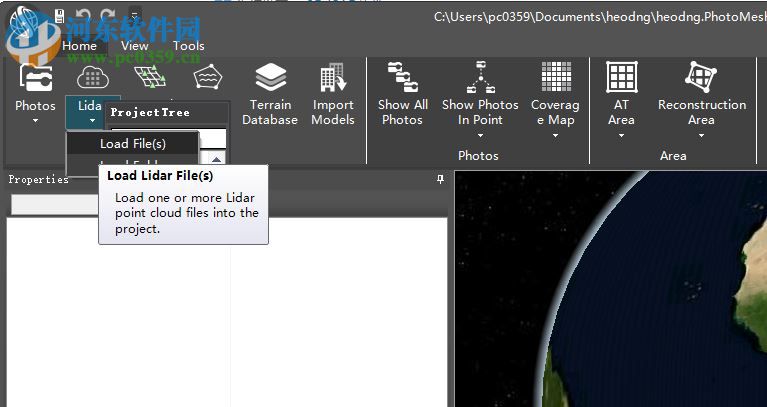This screenshot has height=407, width=767.
Task: Click the redo arrow icon
Action: pos(107,16)
